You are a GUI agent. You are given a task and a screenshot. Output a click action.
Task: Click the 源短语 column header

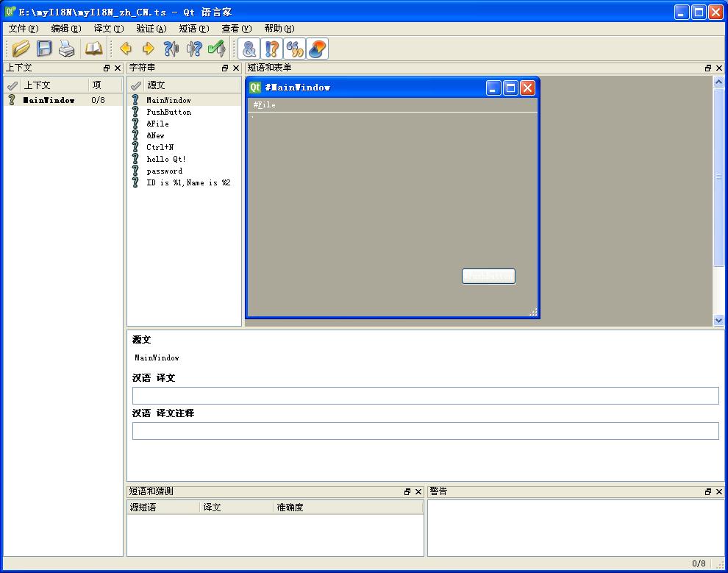tap(163, 508)
